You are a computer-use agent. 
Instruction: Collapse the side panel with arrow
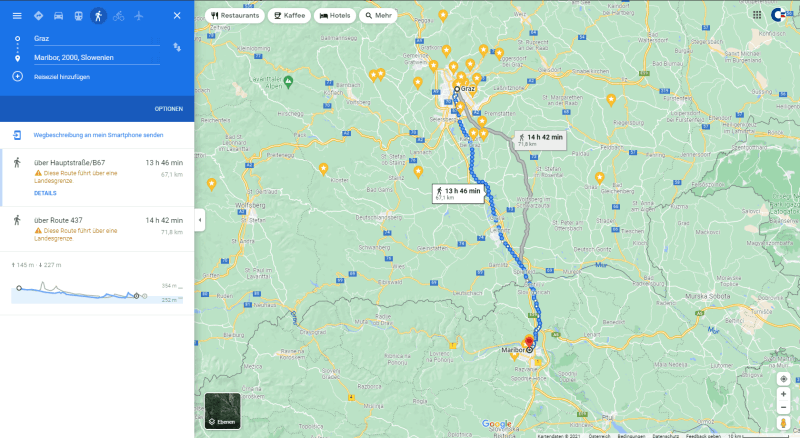[198, 220]
